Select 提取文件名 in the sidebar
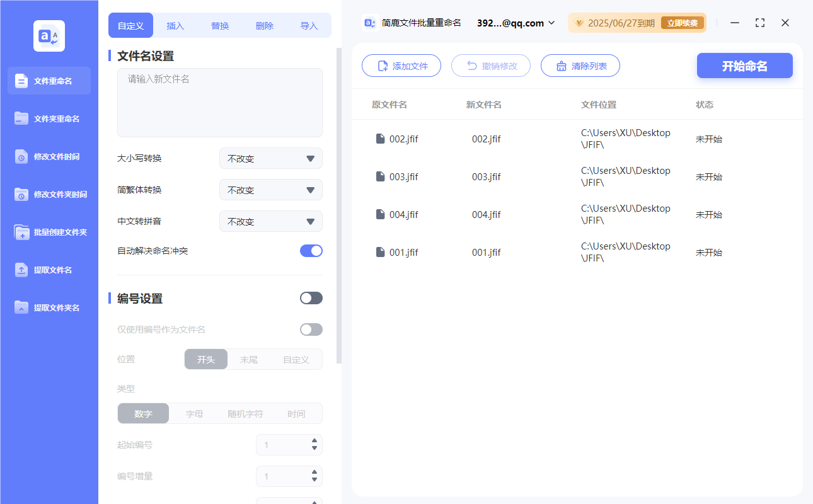This screenshot has height=504, width=813. point(49,270)
